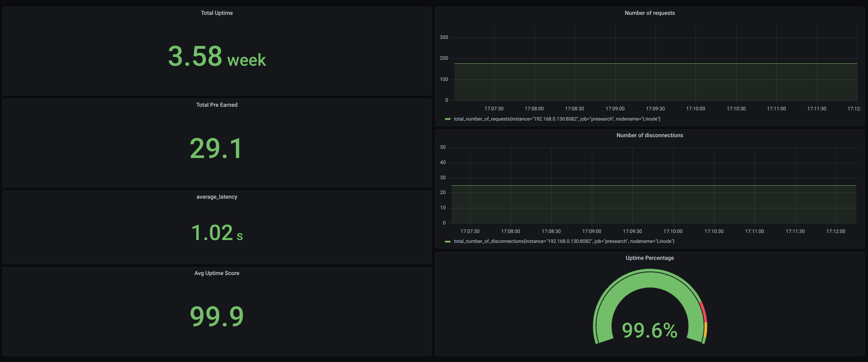Click the 50 y-axis label on the disconnections chart
The width and height of the screenshot is (868, 362).
[x=443, y=147]
